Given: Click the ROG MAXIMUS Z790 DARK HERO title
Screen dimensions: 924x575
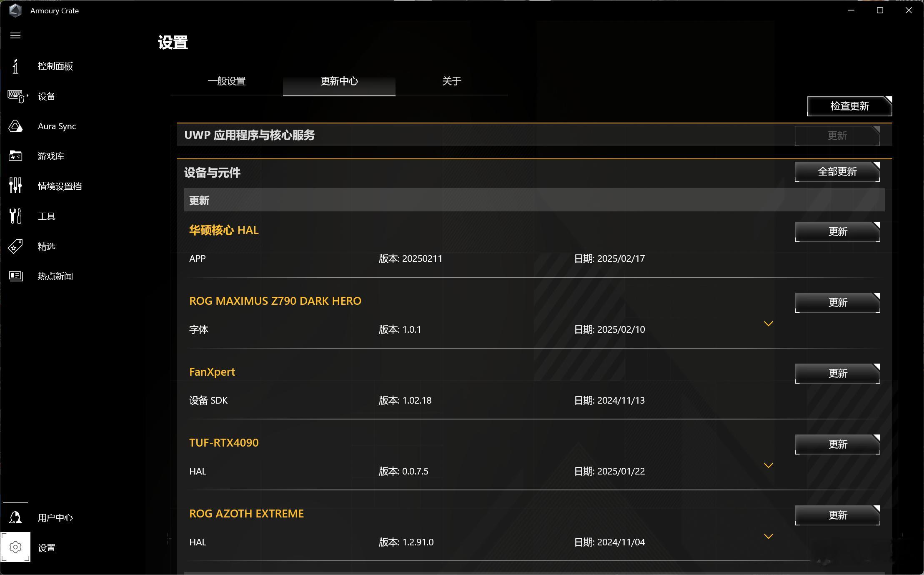Looking at the screenshot, I should [275, 301].
